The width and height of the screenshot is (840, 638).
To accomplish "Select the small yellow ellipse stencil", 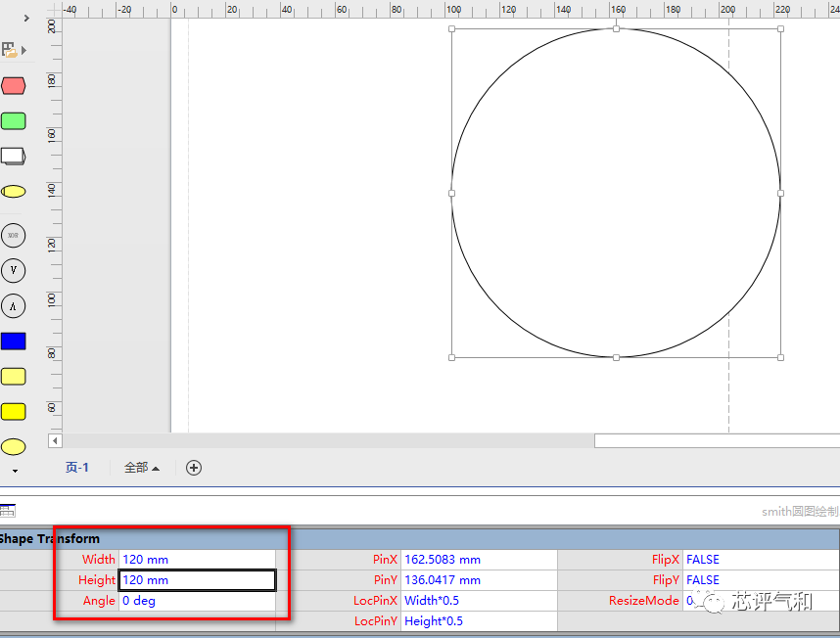I will tap(14, 191).
